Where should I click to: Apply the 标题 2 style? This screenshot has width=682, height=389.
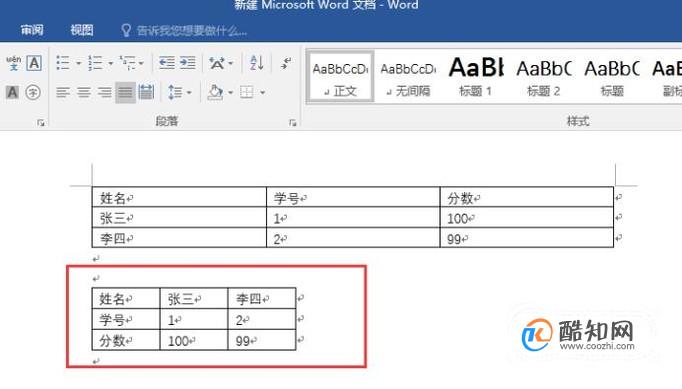544,77
